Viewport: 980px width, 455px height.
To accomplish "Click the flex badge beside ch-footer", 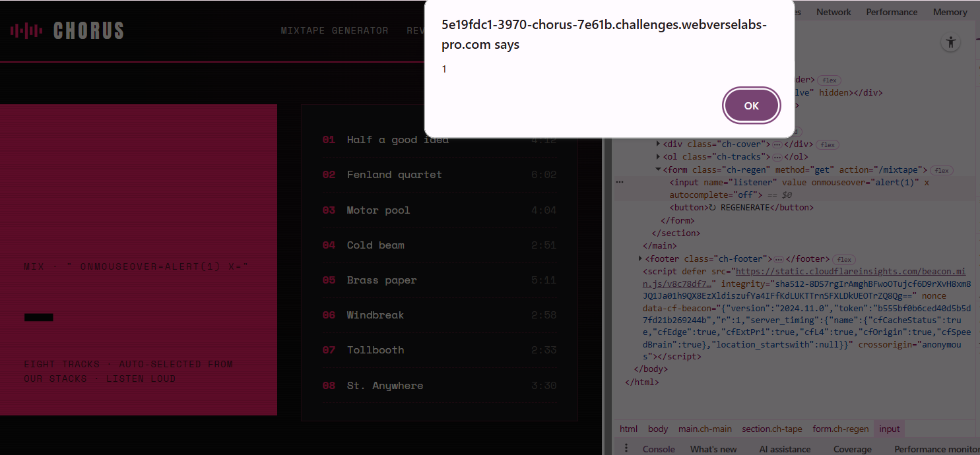I will (844, 259).
